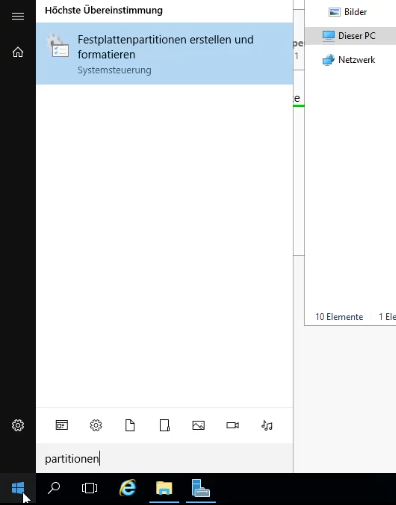The image size is (396, 505).
Task: Open the taskbar search magnifier
Action: pos(54,489)
